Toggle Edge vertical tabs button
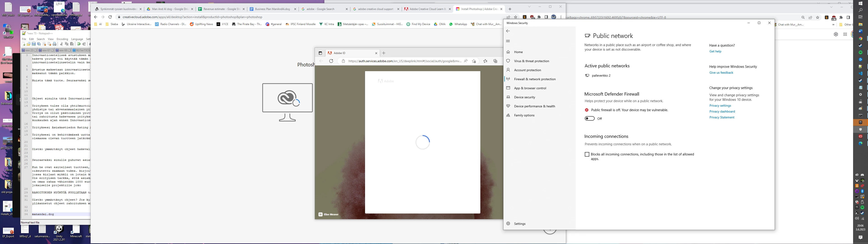Image resolution: width=868 pixels, height=244 pixels. pyautogui.click(x=320, y=53)
